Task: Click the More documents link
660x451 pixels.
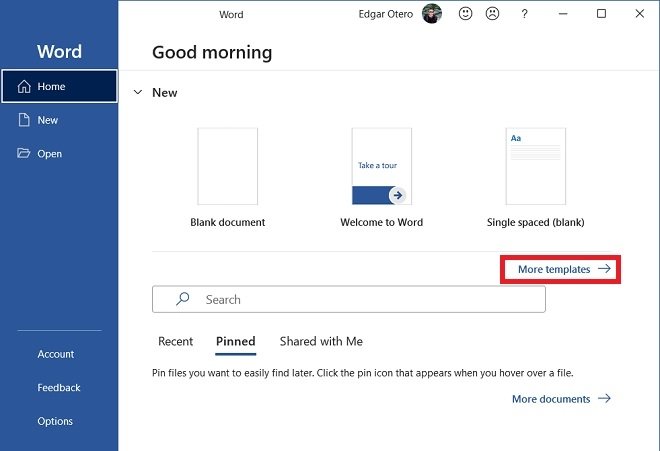Action: coord(551,399)
